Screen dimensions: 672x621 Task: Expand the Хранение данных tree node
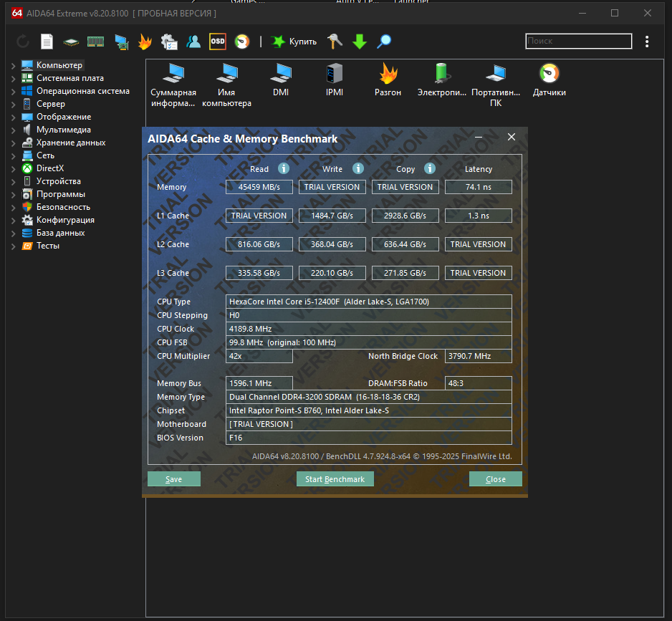point(13,143)
